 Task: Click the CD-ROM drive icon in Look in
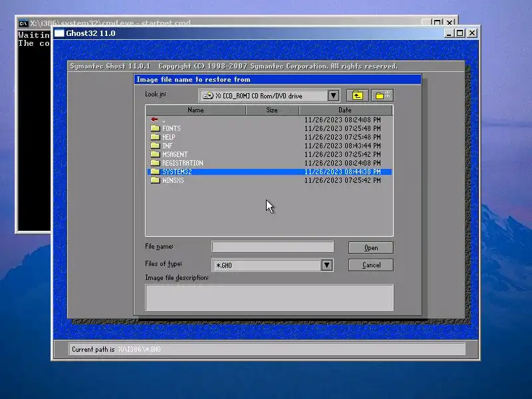pos(208,96)
